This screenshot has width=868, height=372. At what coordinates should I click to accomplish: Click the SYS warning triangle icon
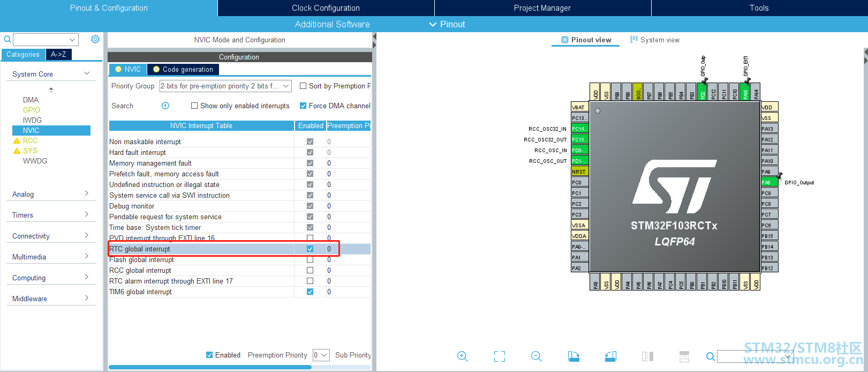(17, 151)
